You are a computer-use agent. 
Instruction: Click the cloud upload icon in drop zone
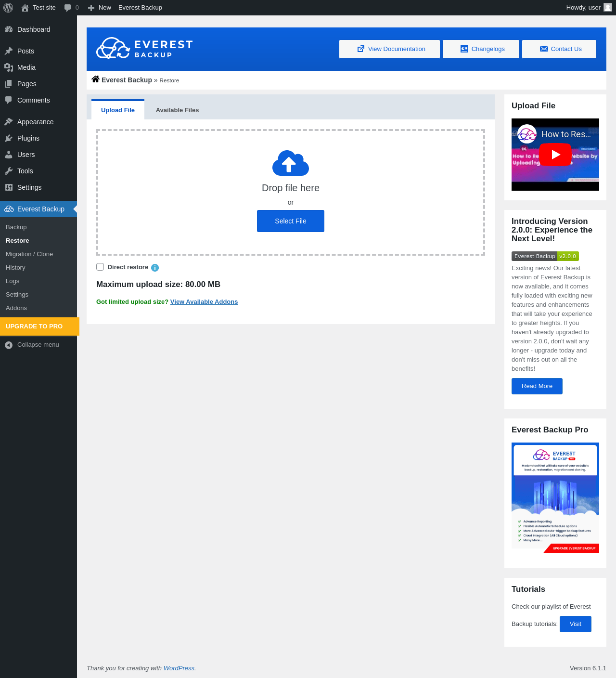291,163
